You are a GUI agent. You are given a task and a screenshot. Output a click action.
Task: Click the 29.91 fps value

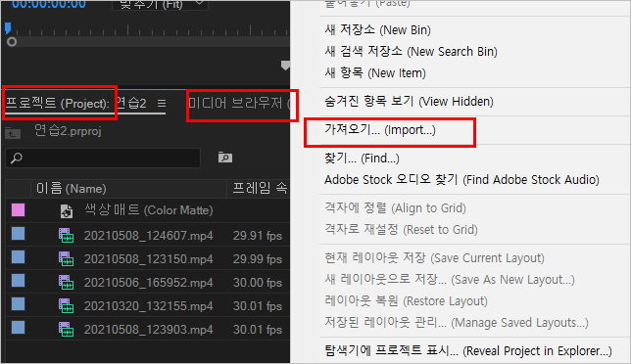[258, 236]
